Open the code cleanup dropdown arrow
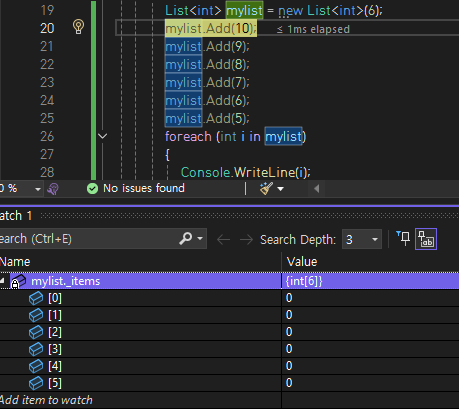The image size is (459, 409). (x=281, y=189)
